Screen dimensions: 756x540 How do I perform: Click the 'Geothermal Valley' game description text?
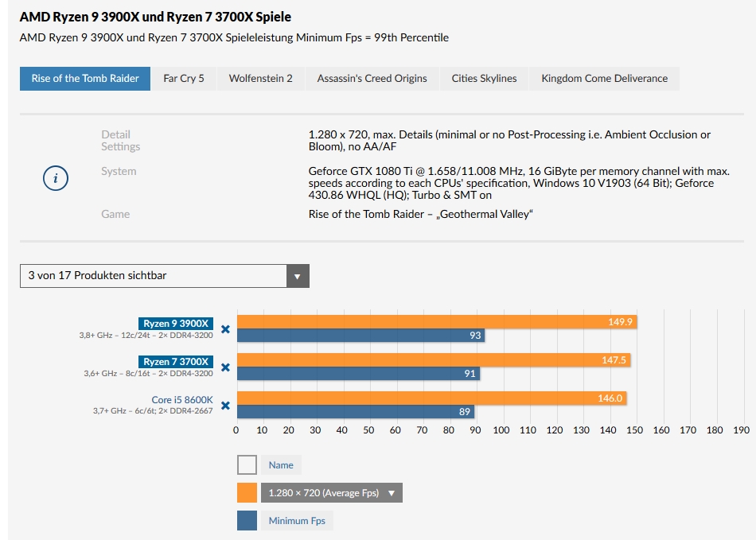pyautogui.click(x=420, y=214)
